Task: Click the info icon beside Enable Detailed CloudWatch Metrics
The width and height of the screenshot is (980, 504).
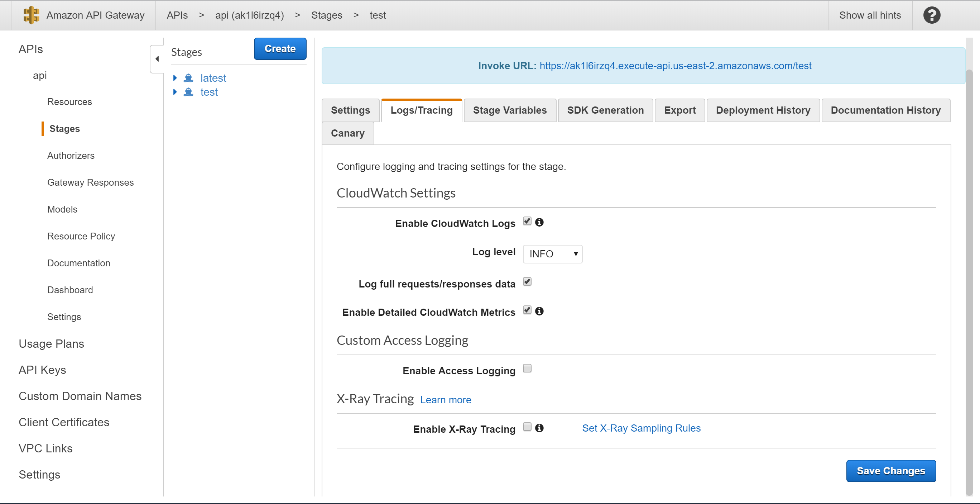Action: (x=539, y=311)
